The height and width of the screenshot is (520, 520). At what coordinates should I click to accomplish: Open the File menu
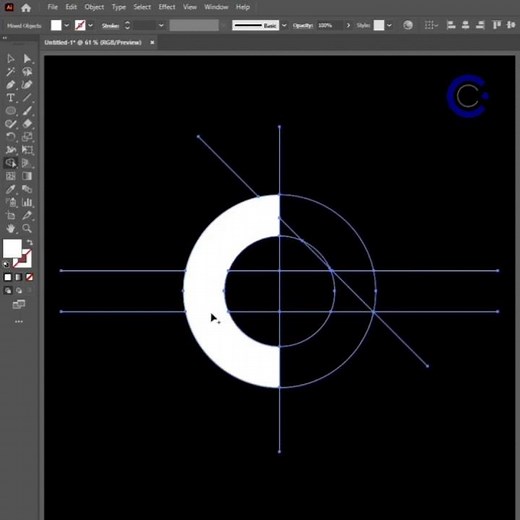point(52,7)
